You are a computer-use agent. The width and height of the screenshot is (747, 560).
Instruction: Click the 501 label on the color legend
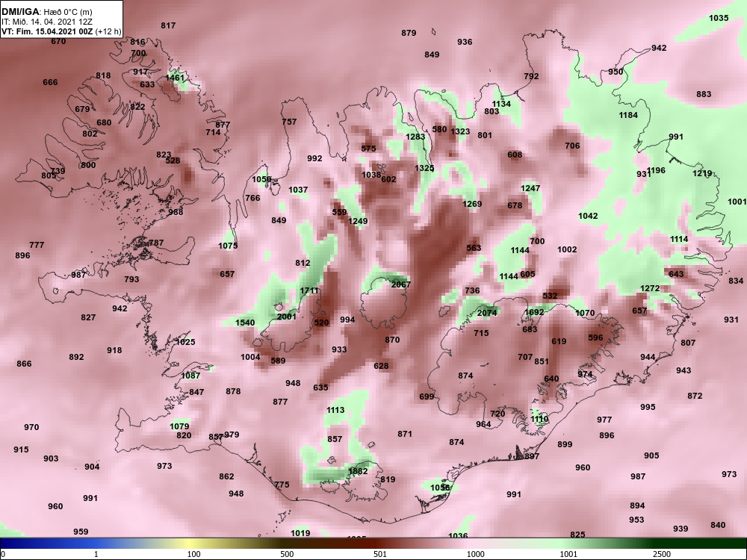(x=380, y=554)
